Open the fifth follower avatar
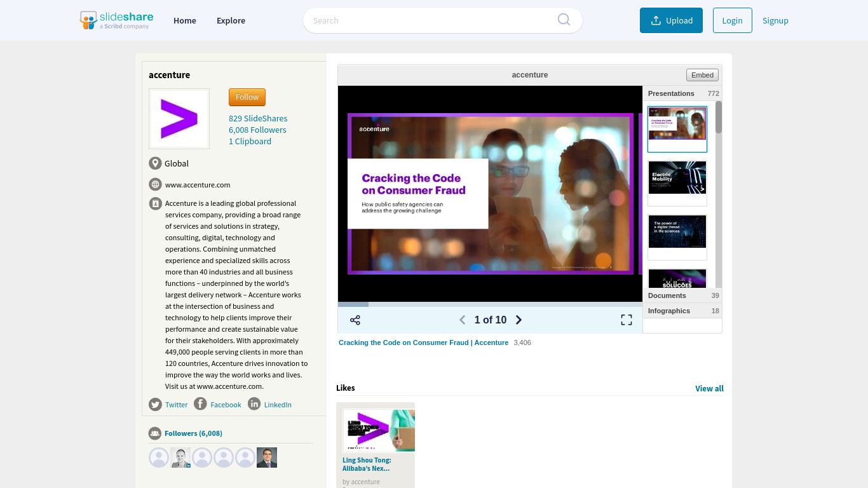The height and width of the screenshot is (488, 868). [x=245, y=457]
